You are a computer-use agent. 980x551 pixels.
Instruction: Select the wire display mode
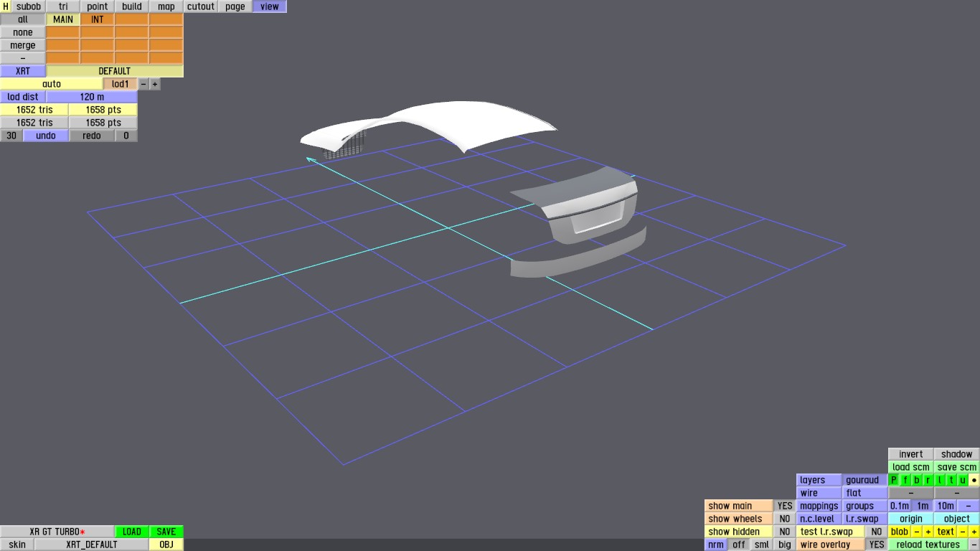[819, 493]
